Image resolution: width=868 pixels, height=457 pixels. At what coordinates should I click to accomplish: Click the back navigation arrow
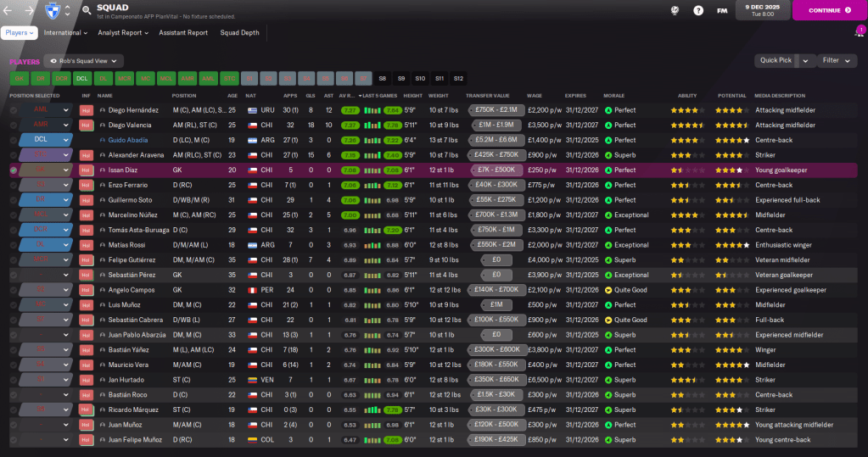pos(10,10)
